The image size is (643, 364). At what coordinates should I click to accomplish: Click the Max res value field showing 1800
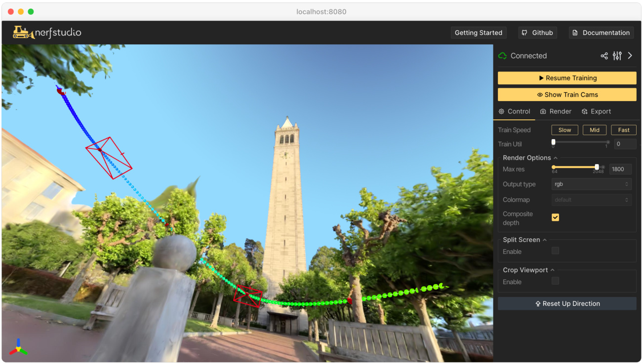[620, 169]
